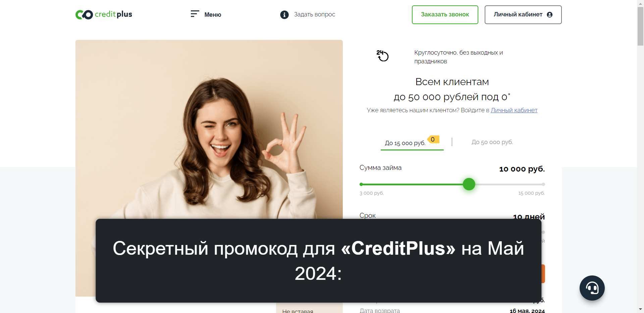Follow the Личный кабинет link in the text
This screenshot has height=313, width=644.
click(514, 110)
